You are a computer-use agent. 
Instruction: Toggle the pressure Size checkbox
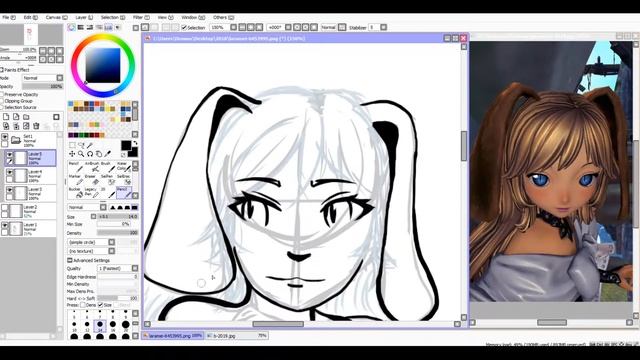[x=100, y=305]
